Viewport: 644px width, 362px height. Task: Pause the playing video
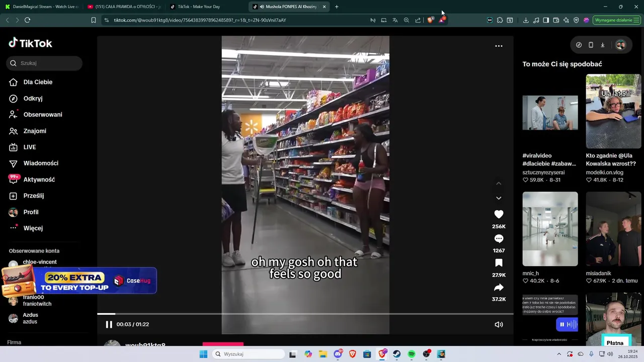click(109, 324)
